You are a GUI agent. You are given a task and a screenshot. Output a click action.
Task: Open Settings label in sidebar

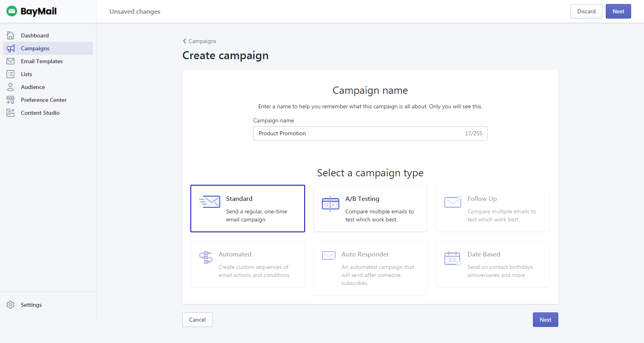point(31,305)
